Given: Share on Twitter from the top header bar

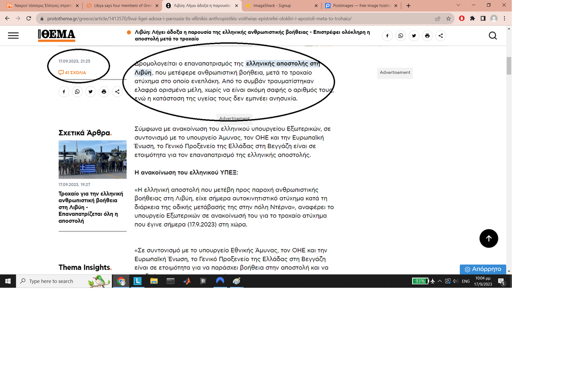Looking at the screenshot, I should coord(414,36).
